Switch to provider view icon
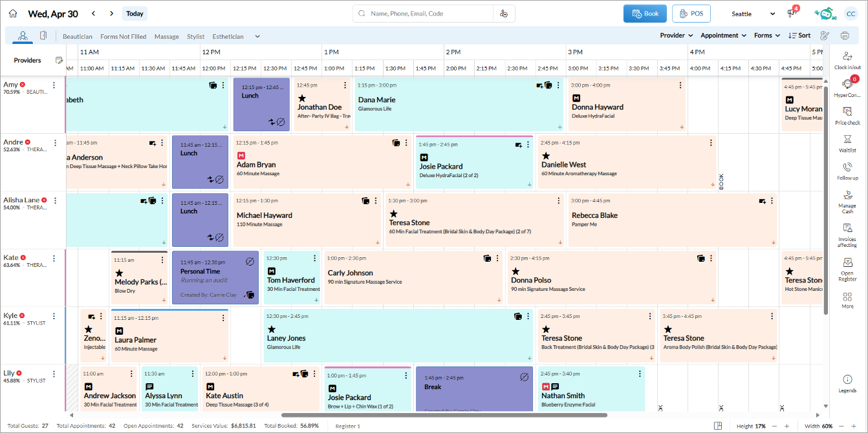This screenshot has height=433, width=868. click(x=23, y=36)
